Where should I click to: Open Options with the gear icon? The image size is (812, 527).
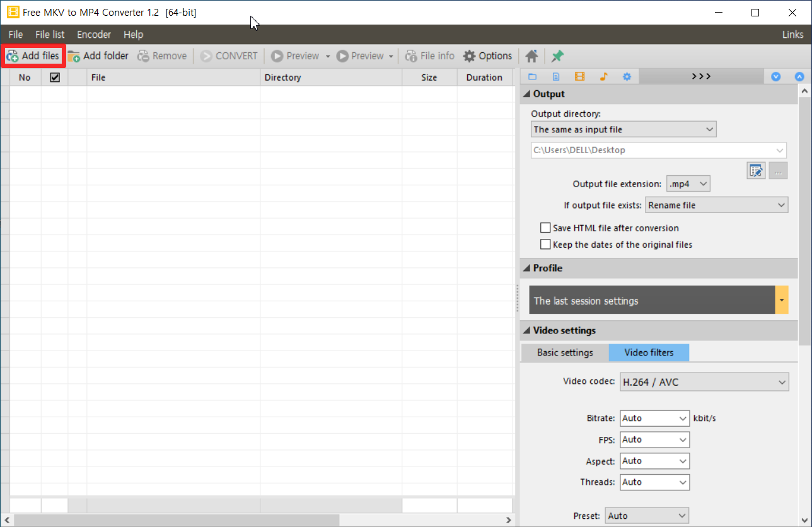click(x=487, y=56)
